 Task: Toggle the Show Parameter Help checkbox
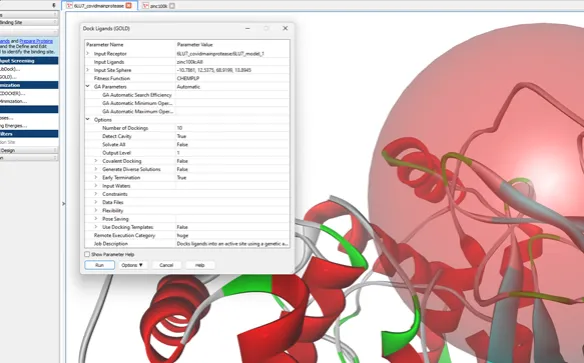tap(87, 254)
